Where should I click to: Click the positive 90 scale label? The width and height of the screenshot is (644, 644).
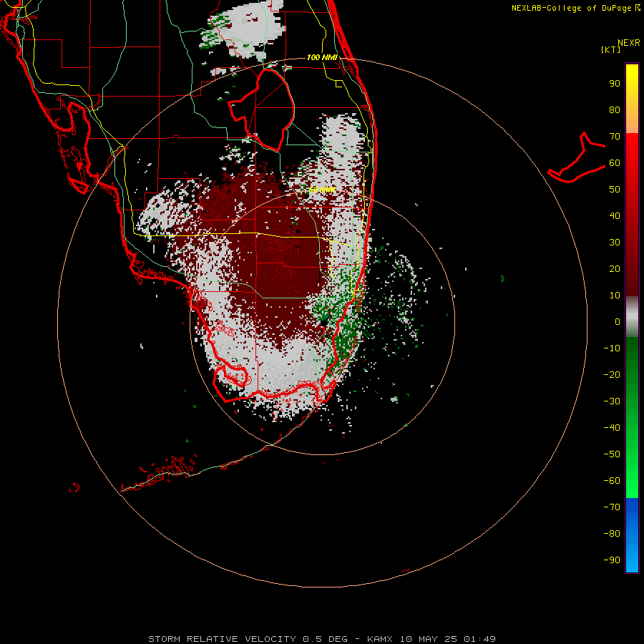(615, 84)
